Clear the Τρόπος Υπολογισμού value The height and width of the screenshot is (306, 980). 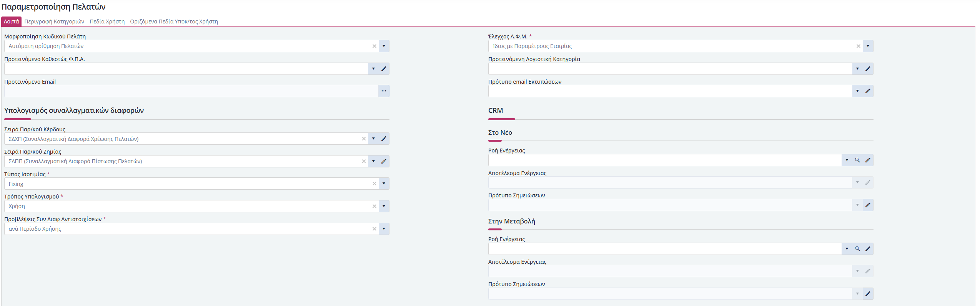click(x=374, y=206)
